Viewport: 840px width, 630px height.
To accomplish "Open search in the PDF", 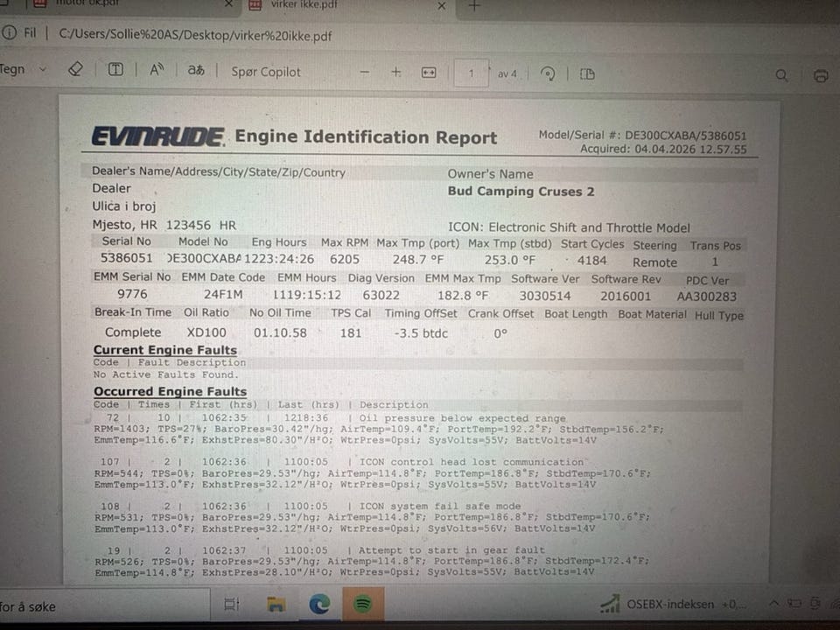I will [781, 75].
